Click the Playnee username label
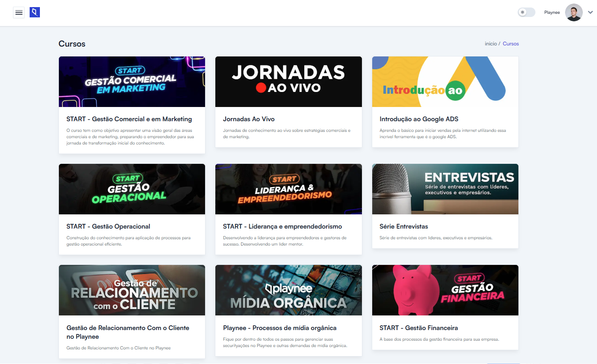 coord(552,12)
